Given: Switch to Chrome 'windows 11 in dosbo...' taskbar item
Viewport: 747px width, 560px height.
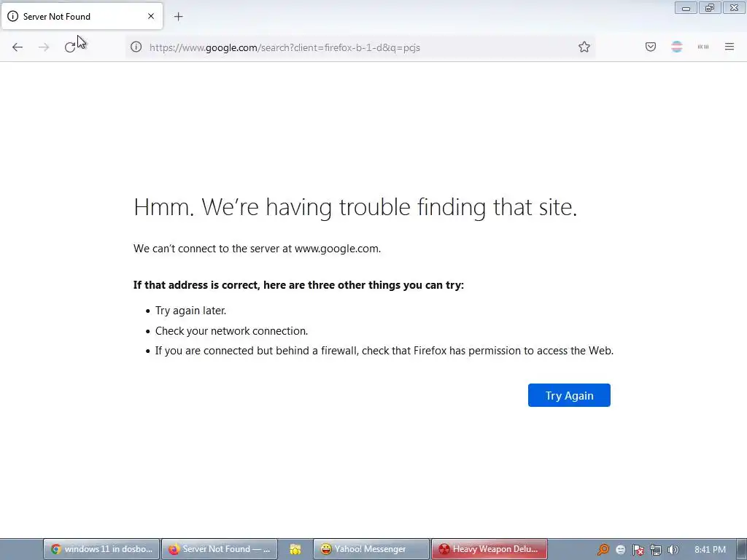Looking at the screenshot, I should (x=101, y=549).
